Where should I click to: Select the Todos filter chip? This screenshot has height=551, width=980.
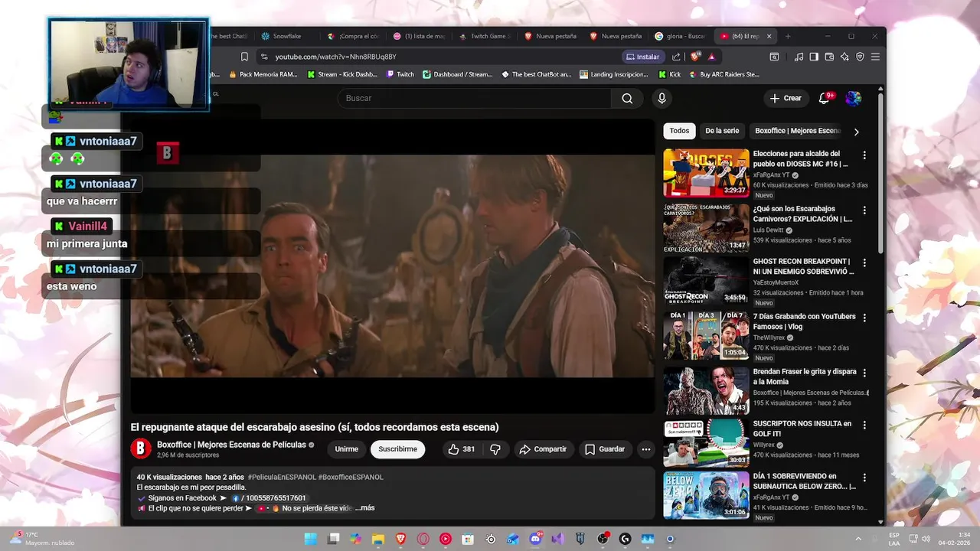[679, 131]
